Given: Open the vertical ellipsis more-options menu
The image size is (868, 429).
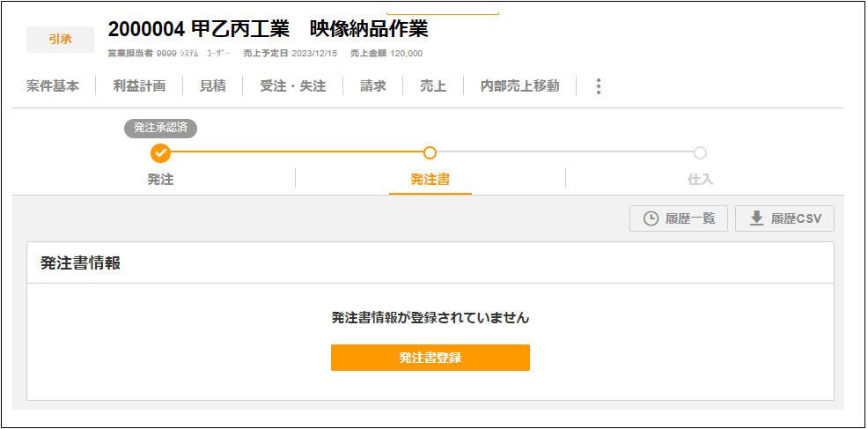Looking at the screenshot, I should tap(599, 86).
